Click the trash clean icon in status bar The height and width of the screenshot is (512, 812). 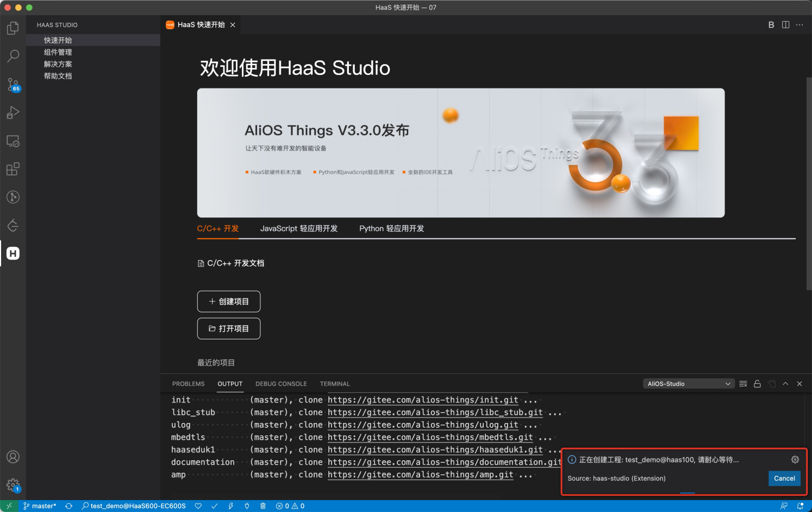pos(263,506)
